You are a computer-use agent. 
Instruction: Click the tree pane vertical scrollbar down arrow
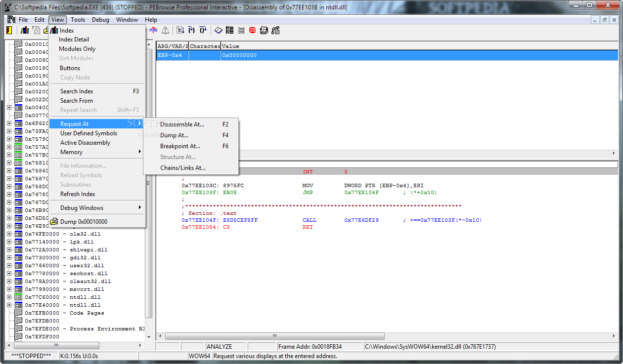click(x=149, y=337)
